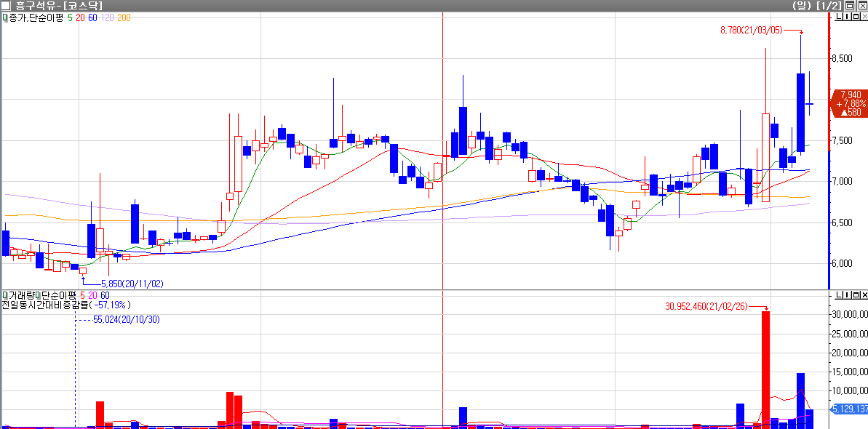Click the vertical bar icon in volume panel corner
Screen dimensions: 868x429
click(x=848, y=295)
